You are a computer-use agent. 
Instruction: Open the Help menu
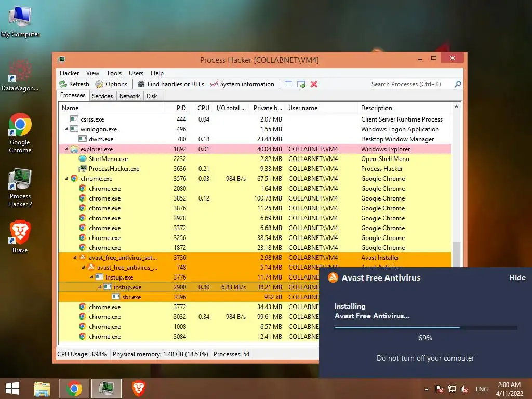(x=157, y=73)
